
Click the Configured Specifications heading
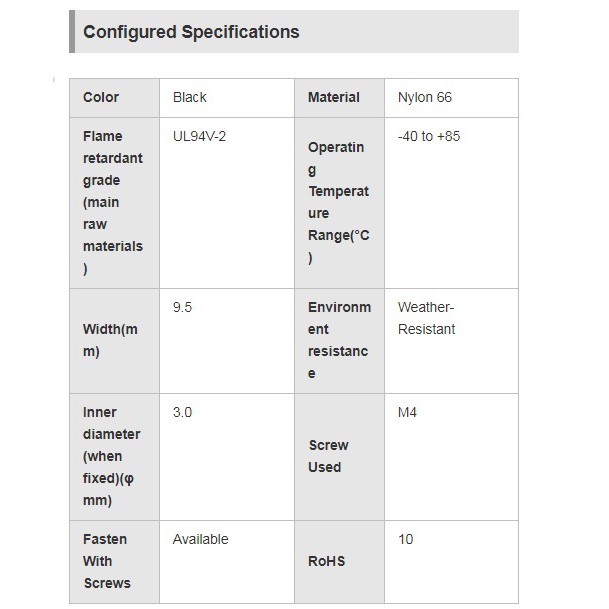point(191,32)
